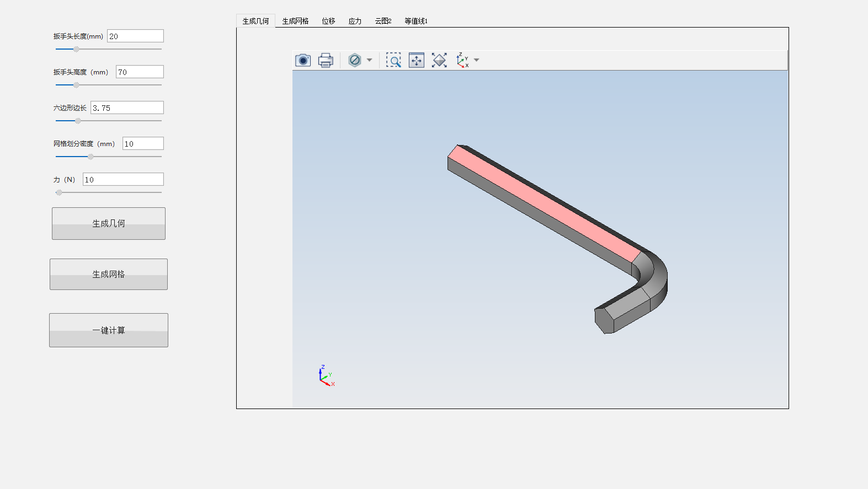Click the 扳手头长度 slider handle
This screenshot has width=868, height=489.
(76, 49)
